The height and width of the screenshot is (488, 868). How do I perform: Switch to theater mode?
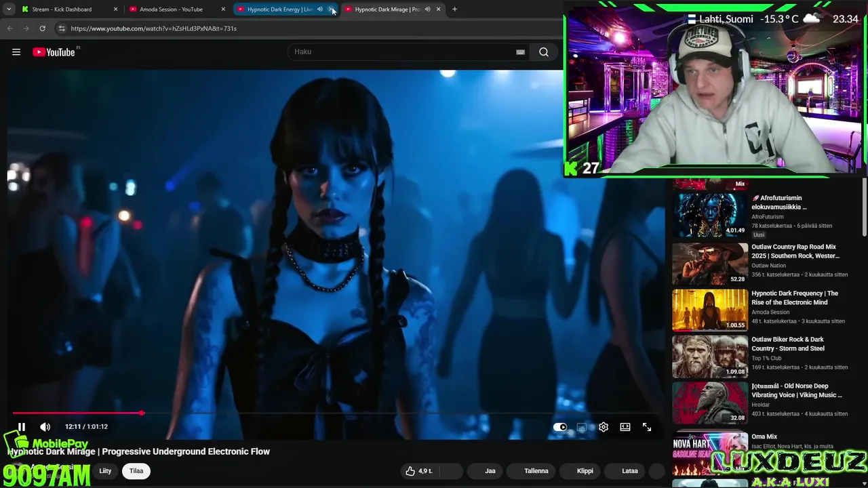[625, 427]
